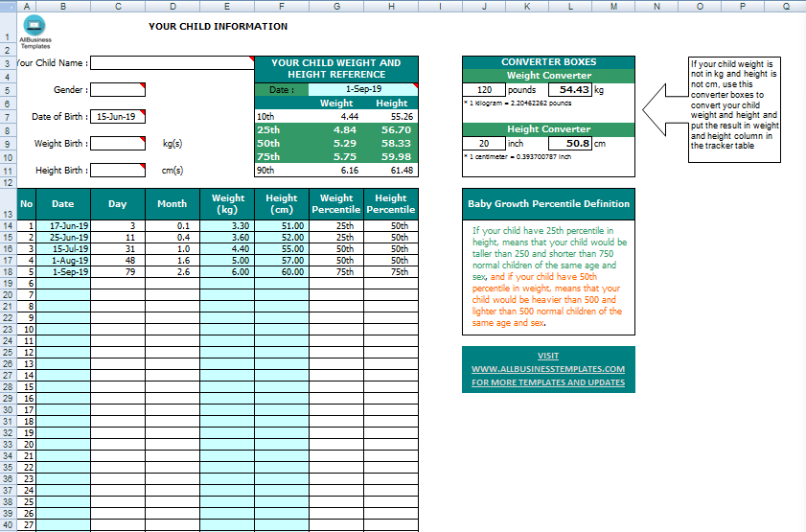Select the height cell 51.00

[x=282, y=225]
